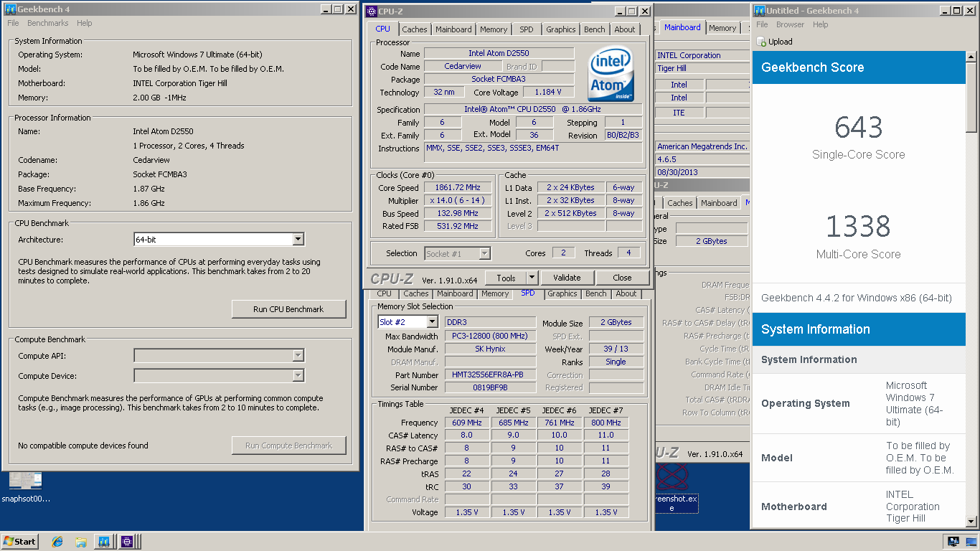Select Mainboard tab in background CPU-Z window
The width and height of the screenshot is (980, 551).
[682, 27]
